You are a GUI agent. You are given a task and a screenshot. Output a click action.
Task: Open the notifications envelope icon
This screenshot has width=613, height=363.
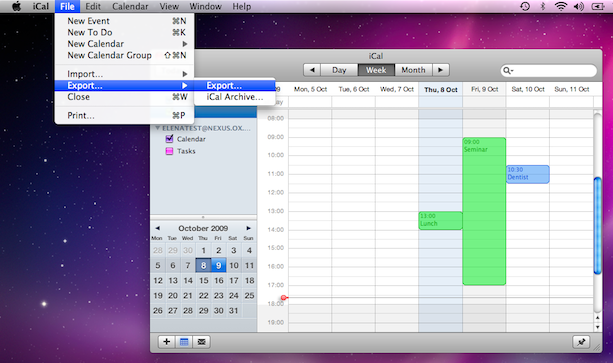[x=202, y=342]
